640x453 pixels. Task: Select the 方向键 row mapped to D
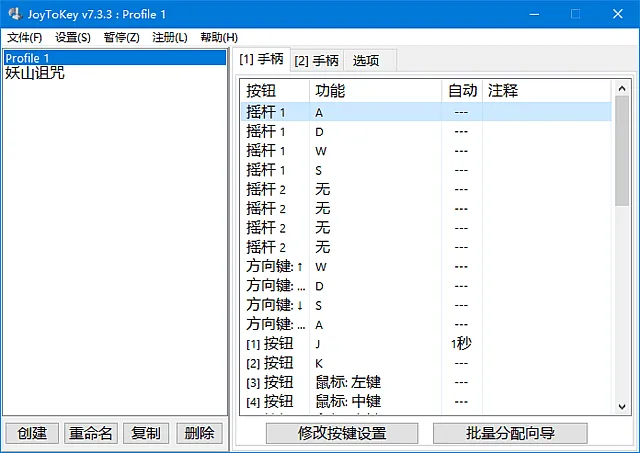tap(426, 286)
